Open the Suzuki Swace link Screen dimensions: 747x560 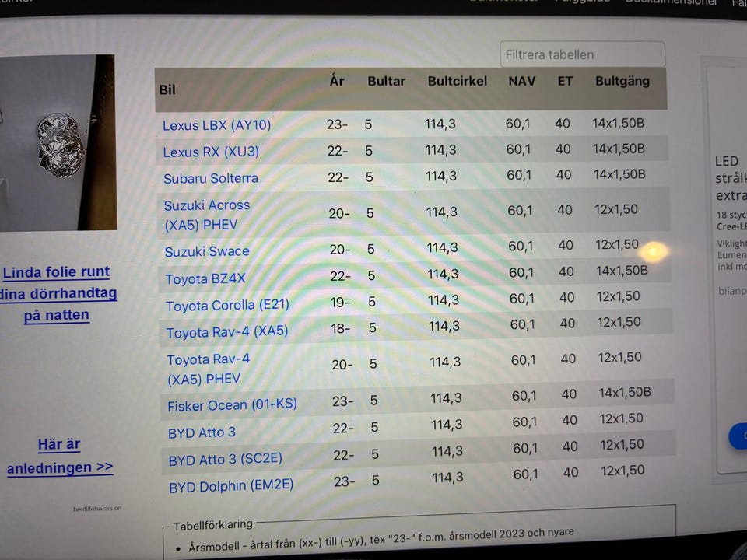coord(207,251)
